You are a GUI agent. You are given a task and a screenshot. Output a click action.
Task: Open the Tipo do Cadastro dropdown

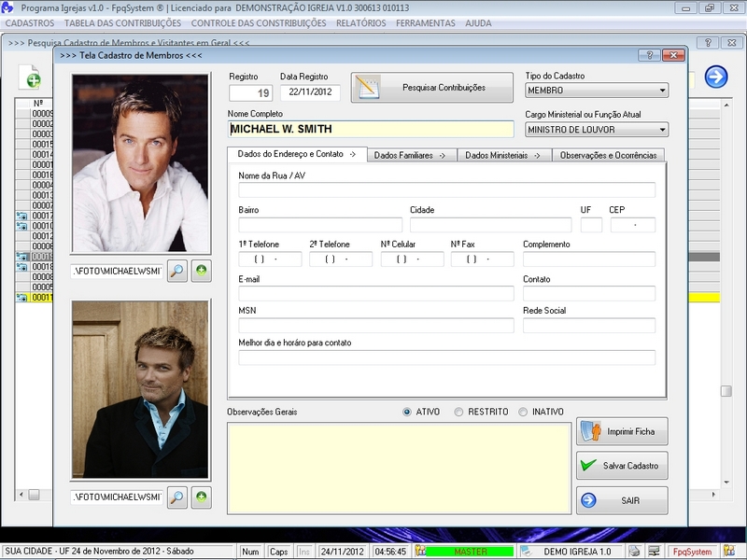pos(662,91)
